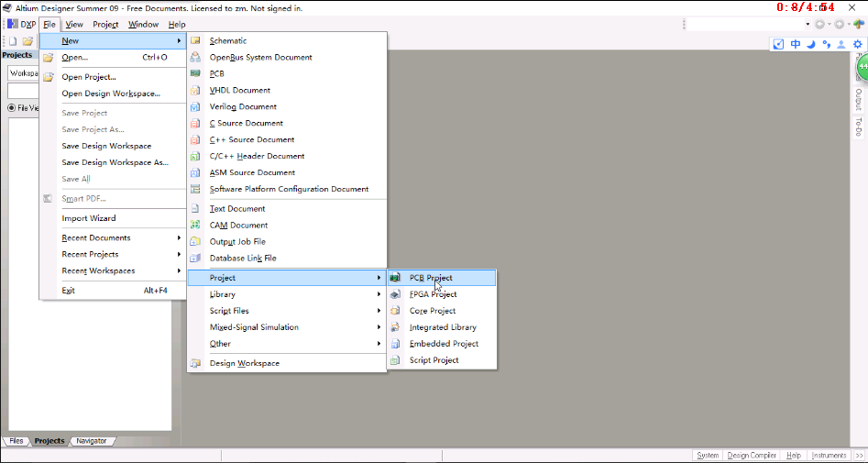This screenshot has height=463, width=868.
Task: Click the green PCB icon beside PCB
Action: tap(195, 73)
